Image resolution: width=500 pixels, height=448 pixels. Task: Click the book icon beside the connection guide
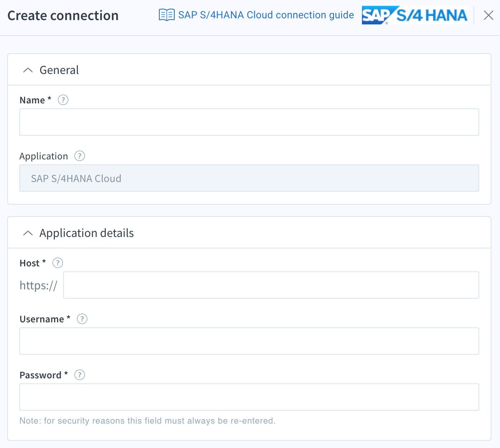(x=166, y=15)
